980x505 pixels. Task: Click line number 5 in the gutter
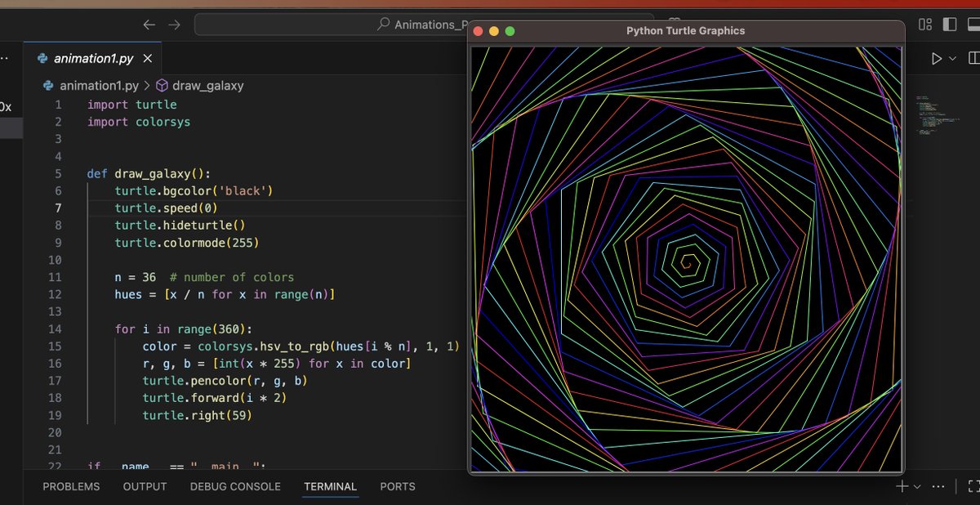(58, 173)
